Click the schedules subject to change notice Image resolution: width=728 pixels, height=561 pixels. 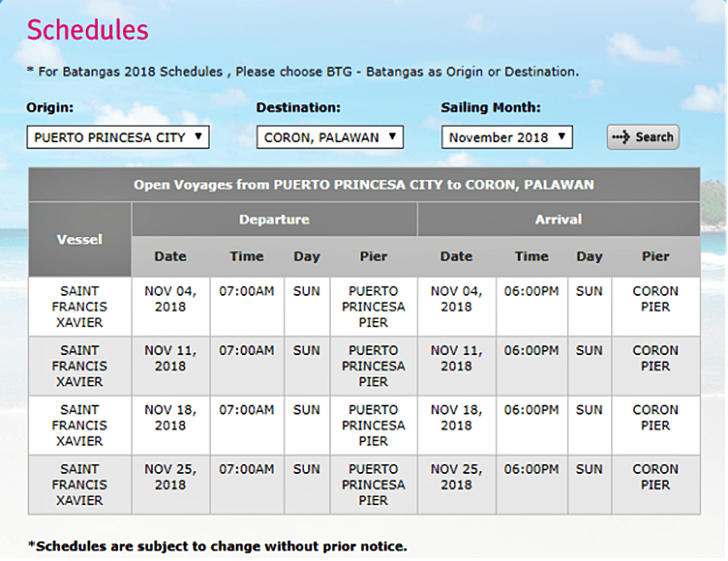pyautogui.click(x=217, y=545)
